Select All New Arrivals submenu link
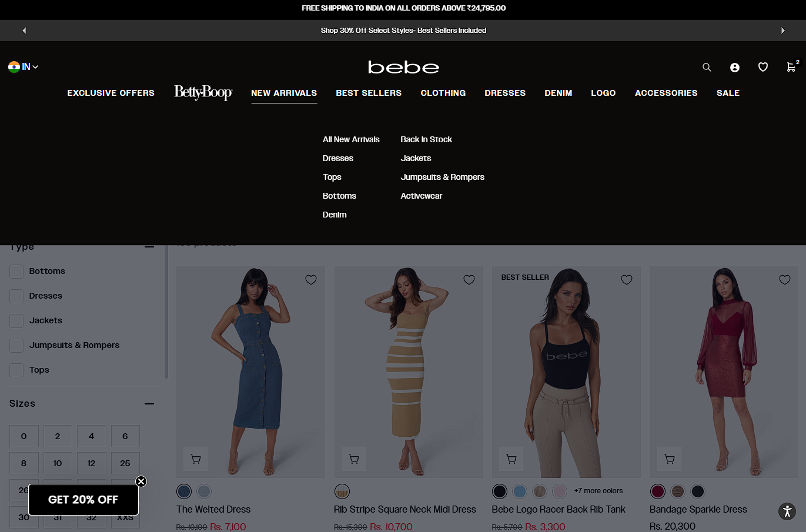The image size is (806, 532). point(351,139)
